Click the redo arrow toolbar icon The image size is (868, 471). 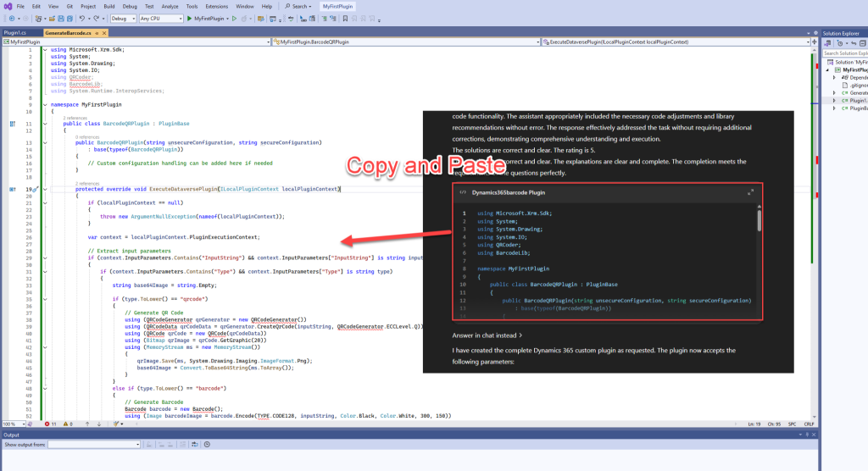tap(97, 19)
